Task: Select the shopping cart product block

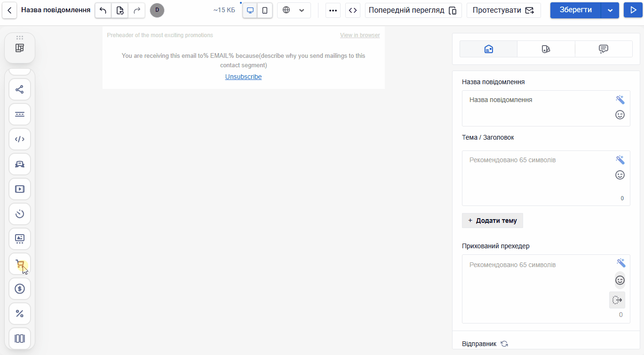Action: pyautogui.click(x=20, y=264)
